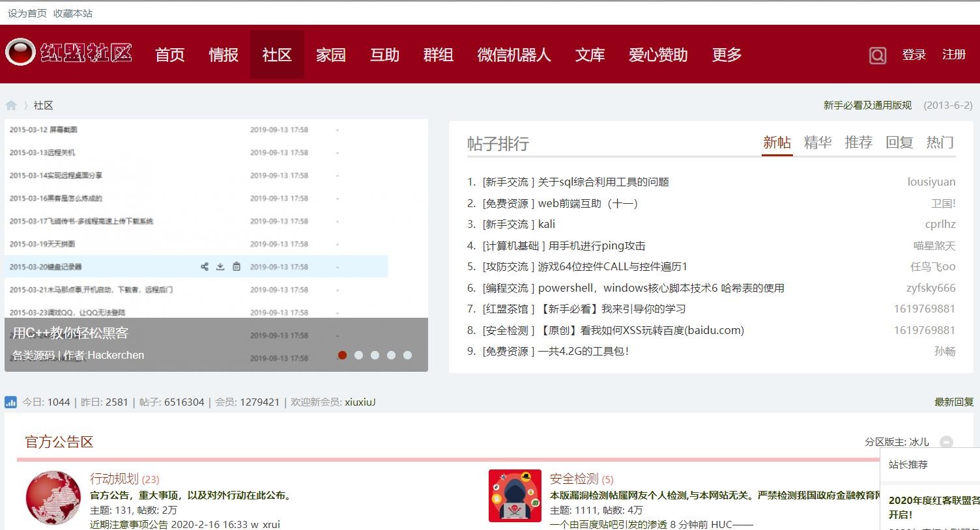Click the 登录 login link
This screenshot has height=530, width=980.
tap(914, 55)
